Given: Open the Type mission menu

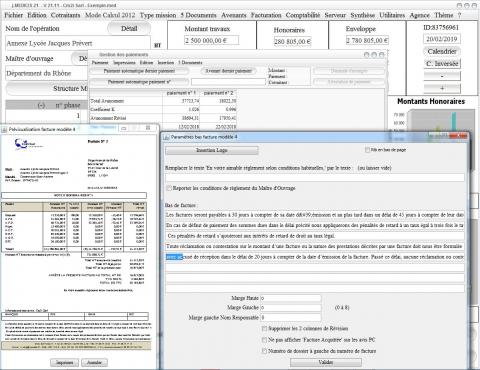Looking at the screenshot, I should point(158,15).
